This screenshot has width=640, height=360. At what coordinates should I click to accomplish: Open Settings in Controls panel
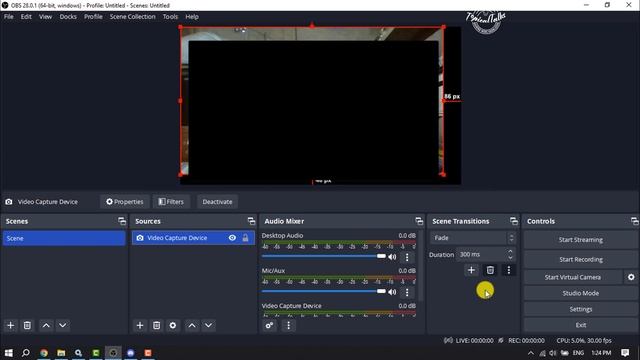580,309
